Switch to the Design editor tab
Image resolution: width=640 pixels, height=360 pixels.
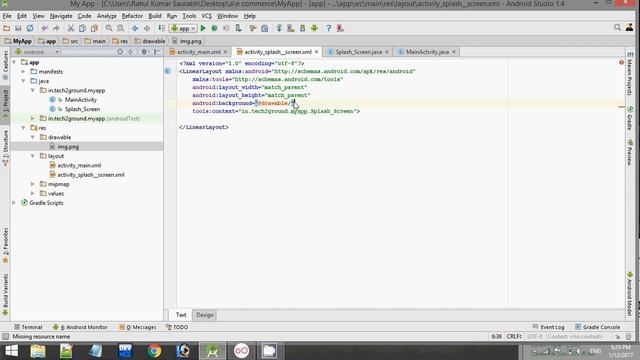click(x=204, y=315)
